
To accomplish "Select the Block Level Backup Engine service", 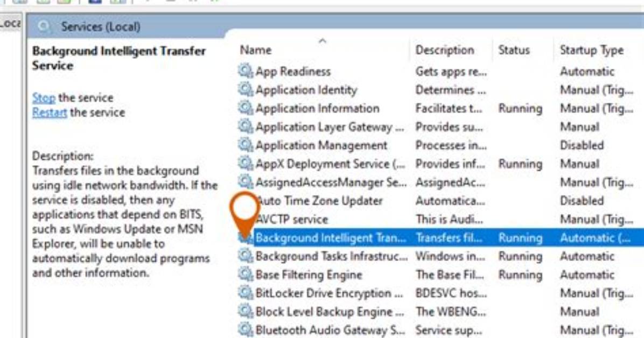I will (440, 311).
